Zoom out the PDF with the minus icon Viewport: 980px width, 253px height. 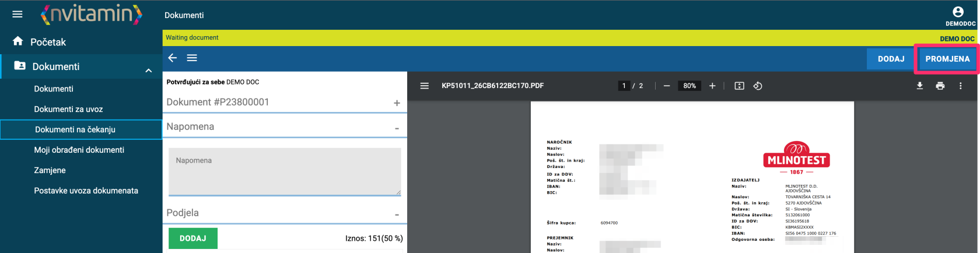(667, 86)
